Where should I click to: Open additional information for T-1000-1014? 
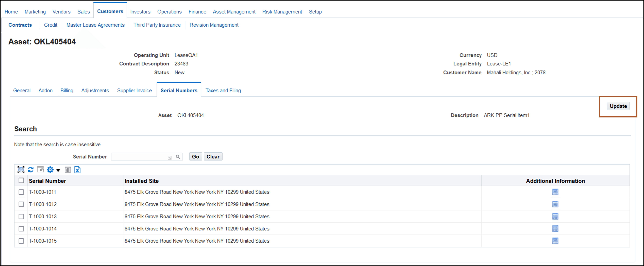(x=555, y=229)
